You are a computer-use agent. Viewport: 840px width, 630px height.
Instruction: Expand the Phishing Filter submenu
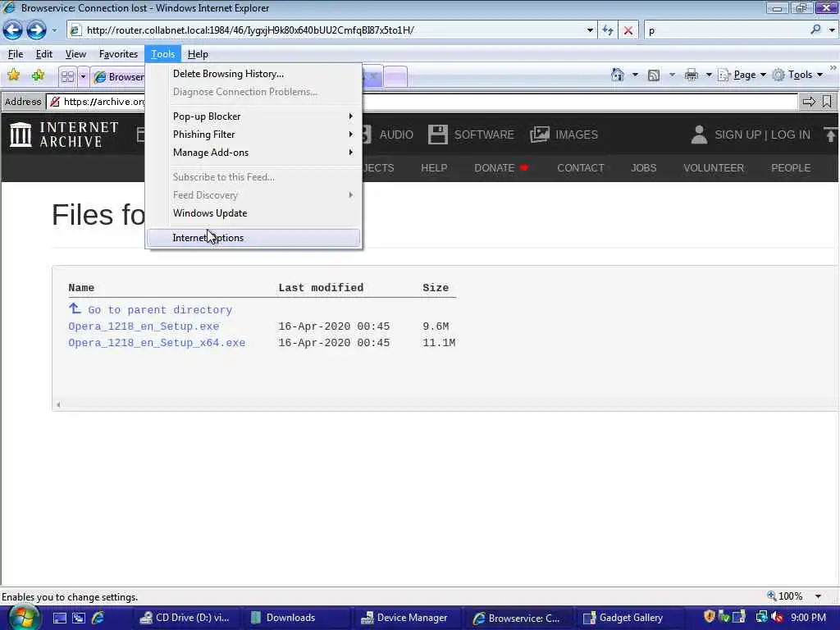[x=253, y=135]
